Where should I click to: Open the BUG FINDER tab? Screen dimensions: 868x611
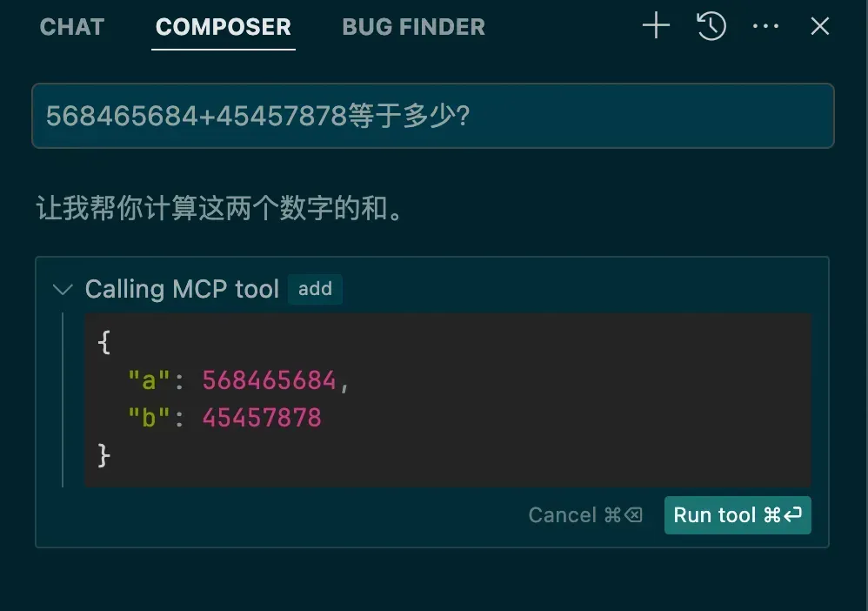[x=413, y=27]
